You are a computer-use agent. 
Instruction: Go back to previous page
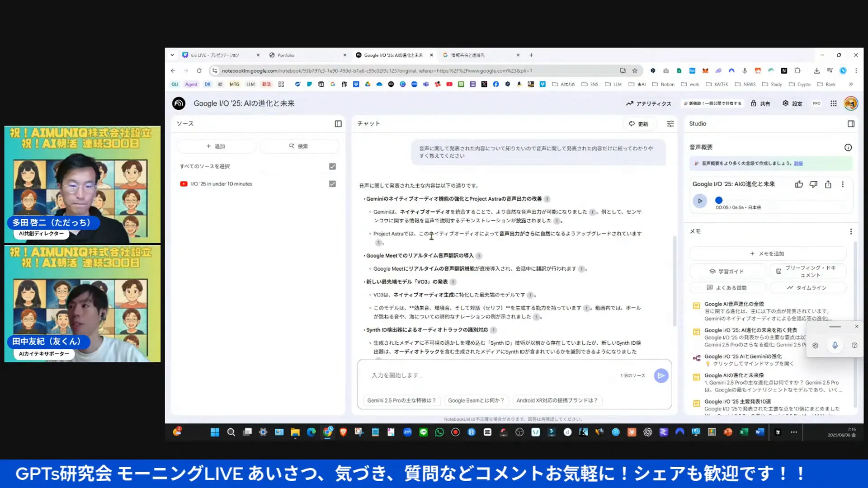[173, 71]
